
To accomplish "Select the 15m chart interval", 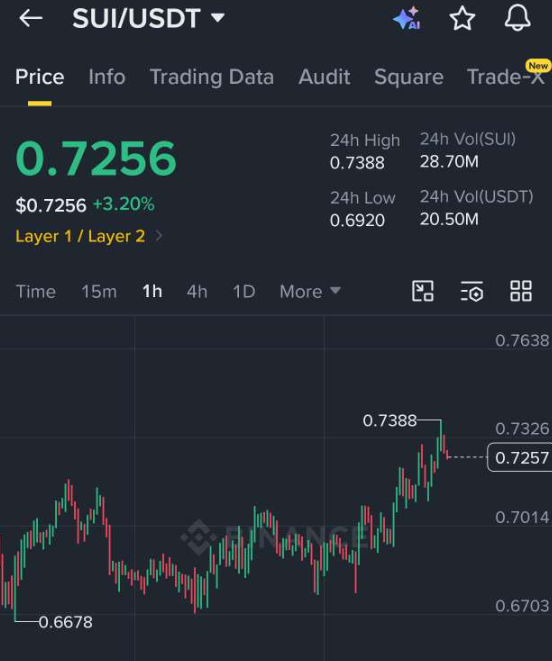I will [x=99, y=292].
